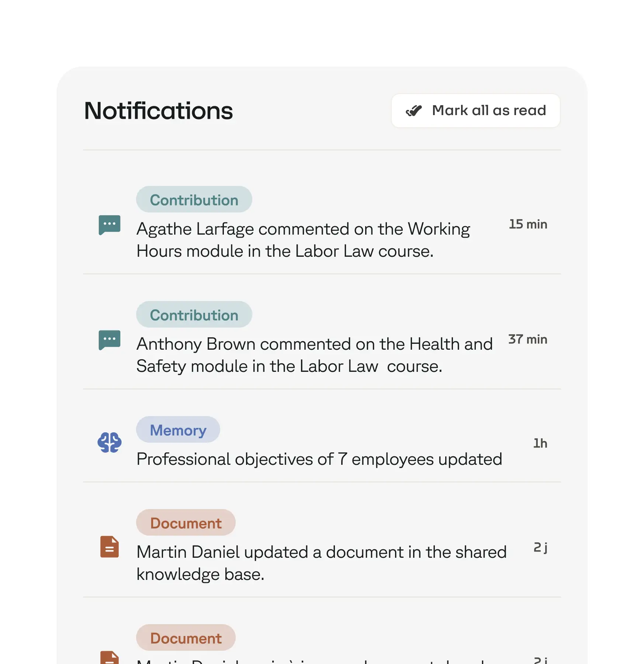Click the Document badge at the bottom of the list
The image size is (644, 664).
click(x=186, y=638)
